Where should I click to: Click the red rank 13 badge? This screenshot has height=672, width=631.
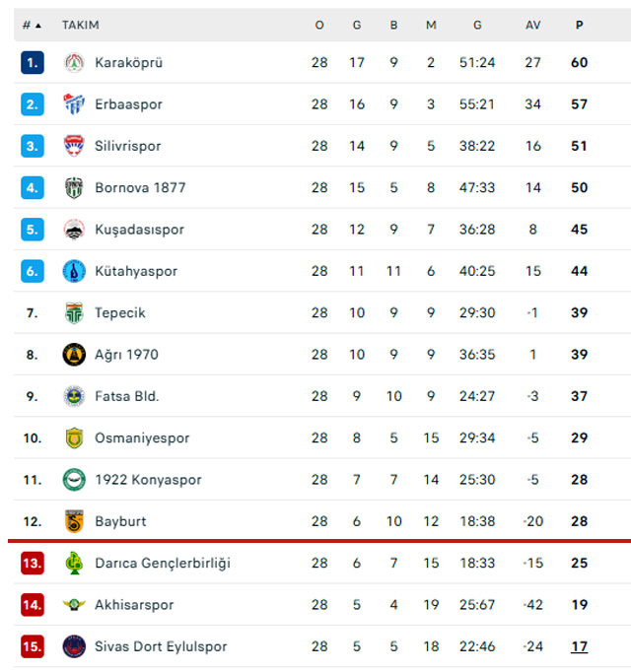(33, 563)
